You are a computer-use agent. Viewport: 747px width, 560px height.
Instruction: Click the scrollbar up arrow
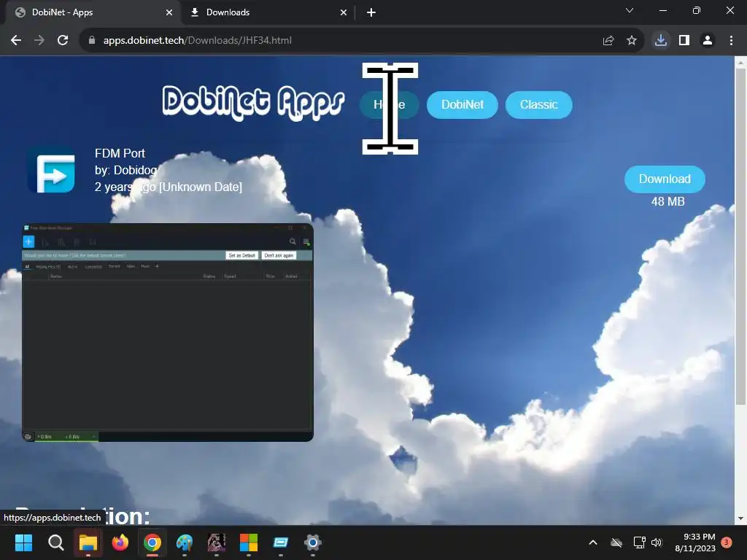[740, 63]
